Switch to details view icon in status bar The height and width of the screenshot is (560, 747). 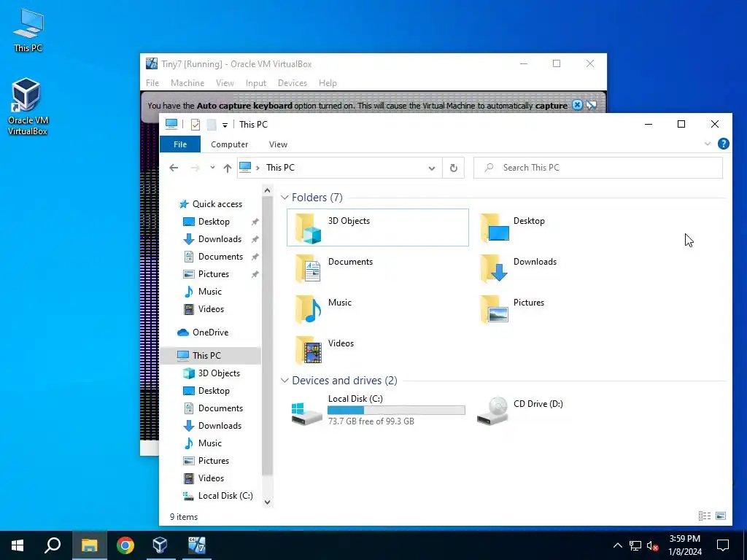click(705, 516)
